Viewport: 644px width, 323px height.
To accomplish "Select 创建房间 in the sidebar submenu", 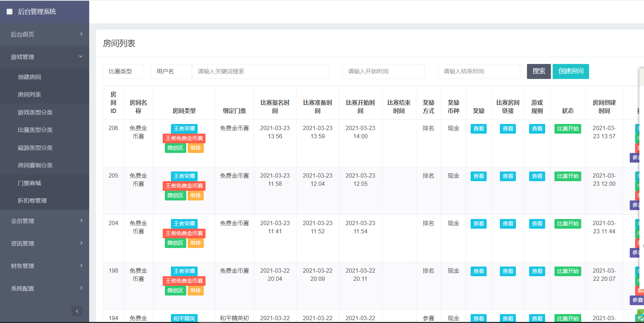I will pos(30,77).
